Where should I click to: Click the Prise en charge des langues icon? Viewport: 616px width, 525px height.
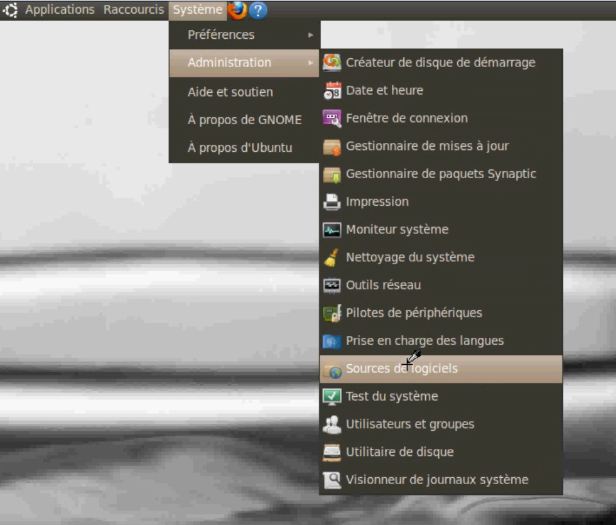[x=332, y=341]
